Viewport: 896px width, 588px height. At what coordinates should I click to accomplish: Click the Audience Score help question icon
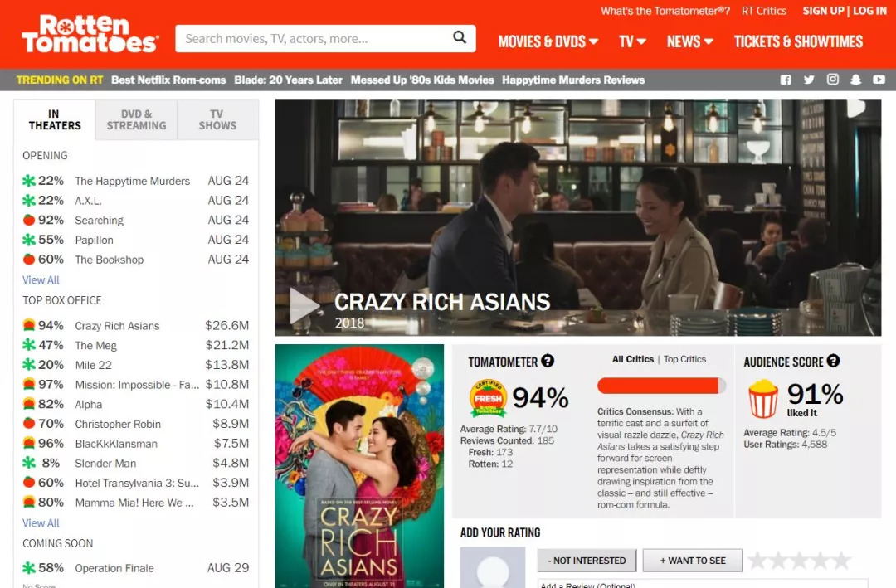click(x=833, y=361)
